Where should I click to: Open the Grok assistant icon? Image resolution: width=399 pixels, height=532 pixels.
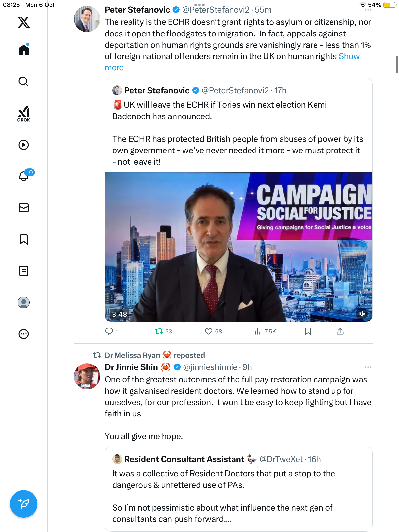click(x=24, y=114)
